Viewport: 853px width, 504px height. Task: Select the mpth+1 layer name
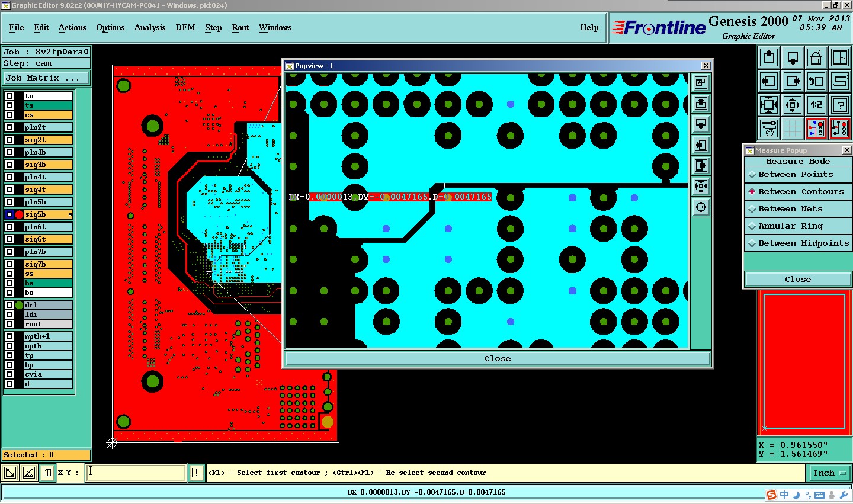48,336
